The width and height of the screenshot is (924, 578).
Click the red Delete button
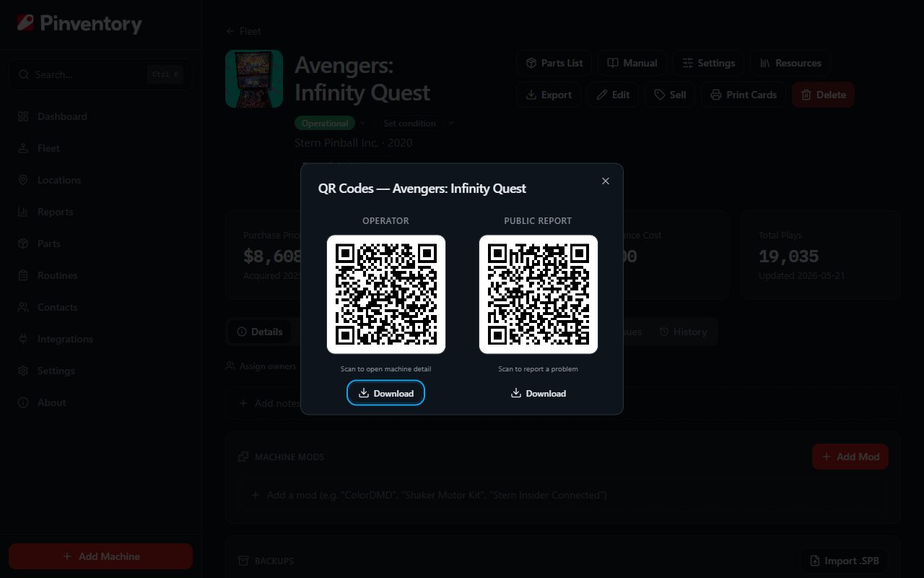tap(823, 95)
